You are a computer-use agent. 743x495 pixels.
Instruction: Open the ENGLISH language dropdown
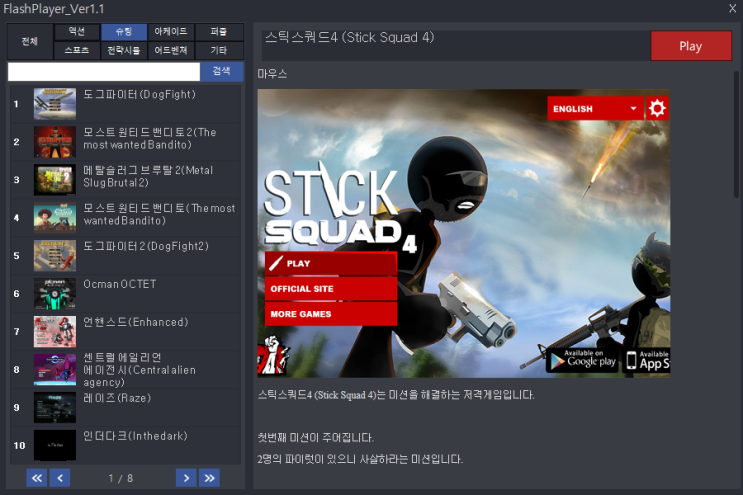pyautogui.click(x=595, y=108)
